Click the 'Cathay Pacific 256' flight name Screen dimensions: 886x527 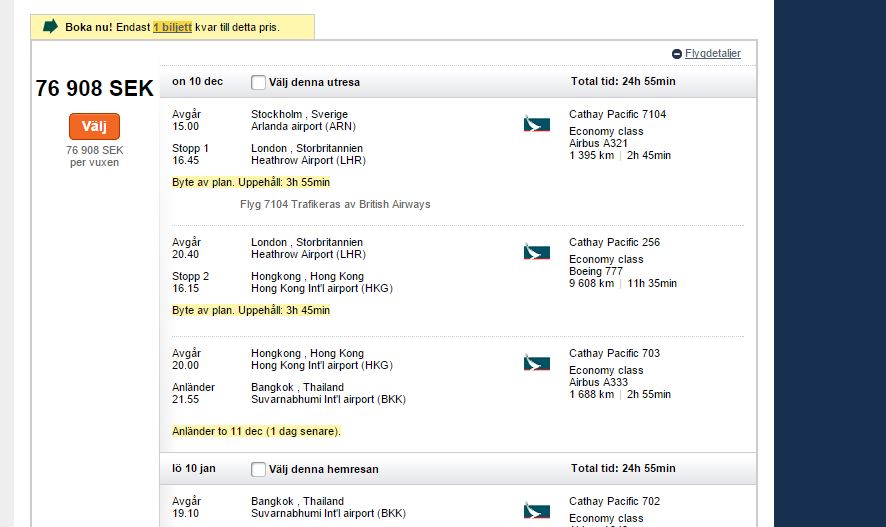tap(614, 242)
